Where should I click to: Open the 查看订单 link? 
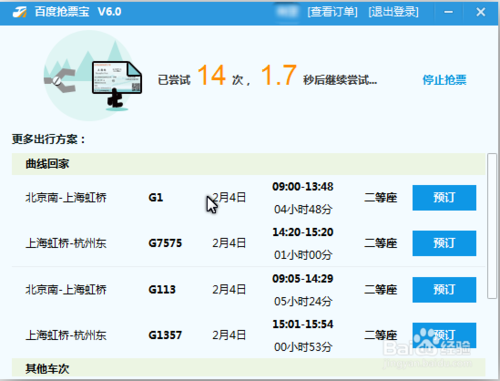[332, 12]
